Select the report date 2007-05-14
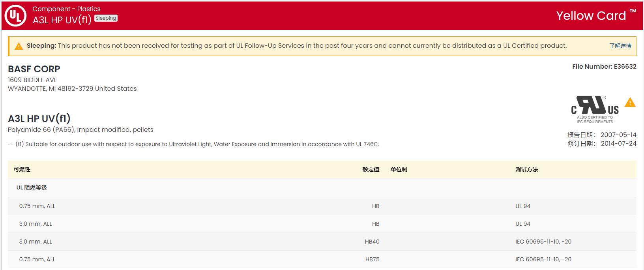644x270 pixels. [618, 135]
